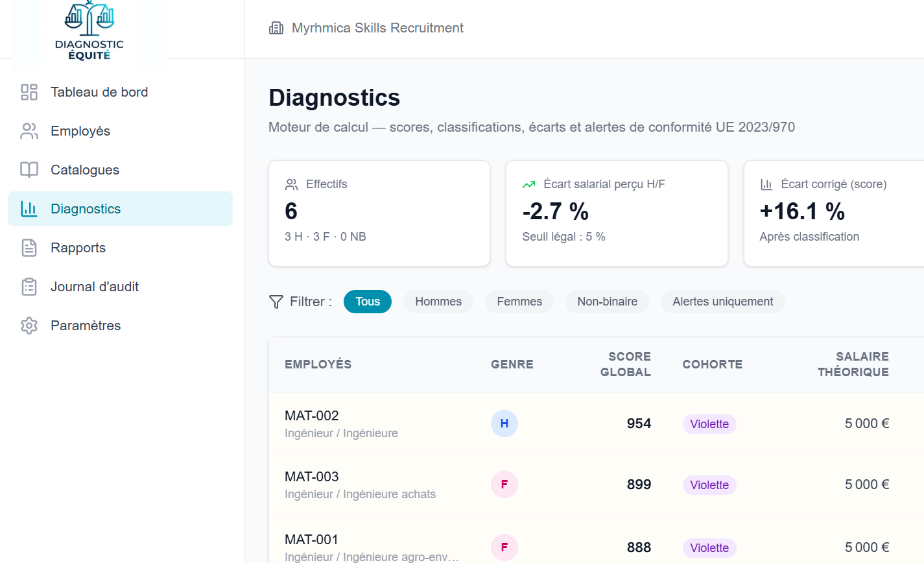Click the Diagnostics bar chart icon
The image size is (924, 563).
(29, 209)
